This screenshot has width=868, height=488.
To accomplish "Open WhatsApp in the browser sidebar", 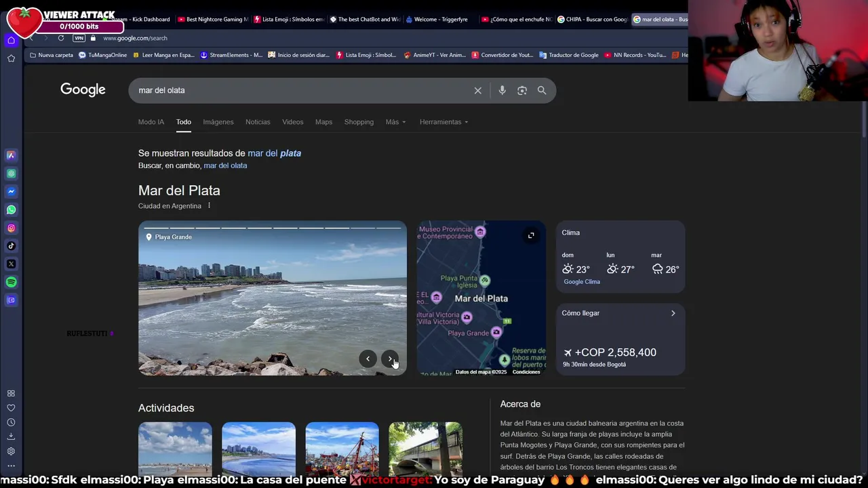I will (x=11, y=209).
